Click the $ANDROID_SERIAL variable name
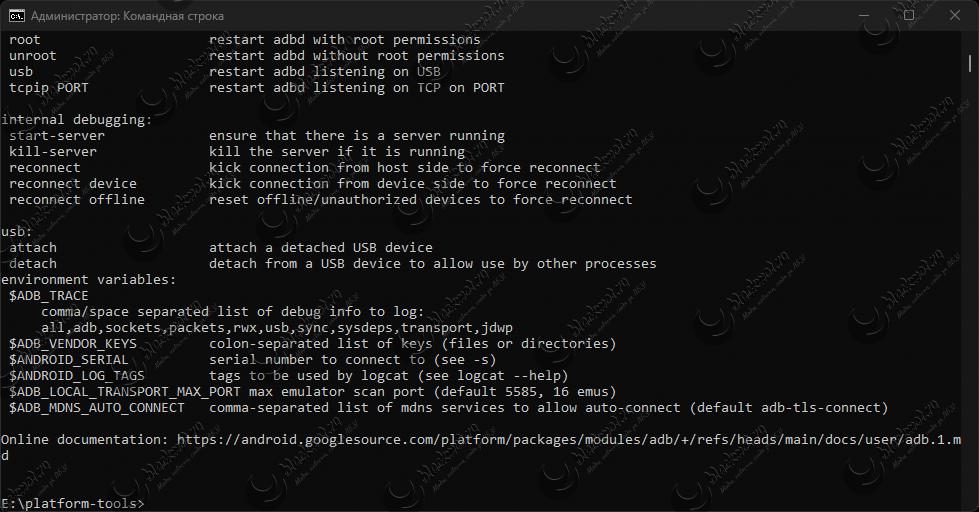 point(69,360)
